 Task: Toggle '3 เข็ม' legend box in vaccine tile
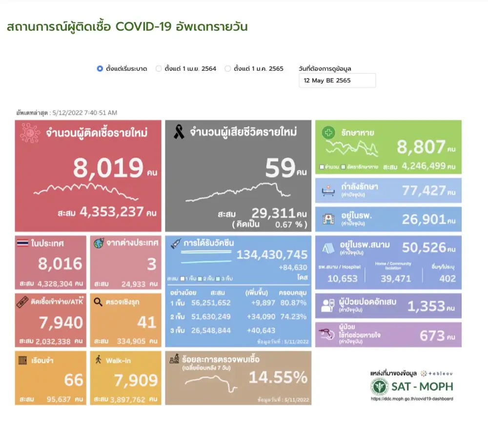[217, 279]
